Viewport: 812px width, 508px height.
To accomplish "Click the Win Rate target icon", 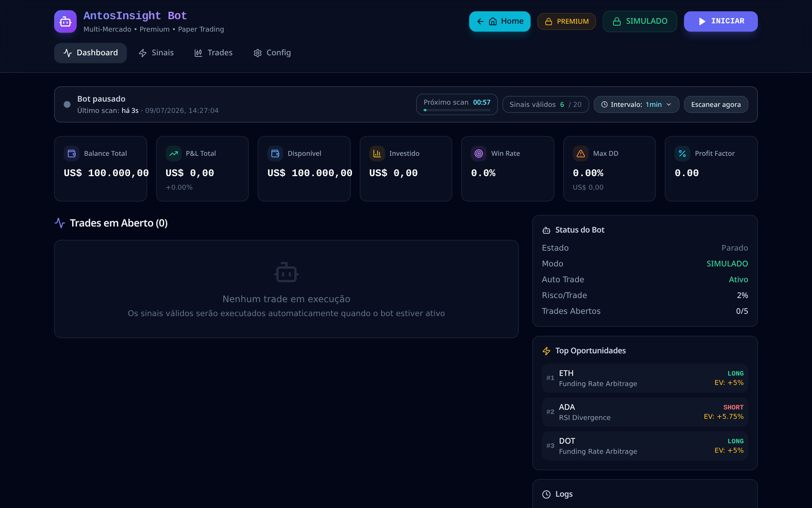I will (x=479, y=154).
